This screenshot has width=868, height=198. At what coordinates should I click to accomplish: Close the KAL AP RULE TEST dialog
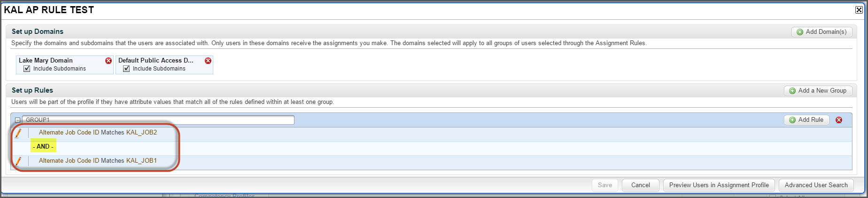[x=859, y=10]
